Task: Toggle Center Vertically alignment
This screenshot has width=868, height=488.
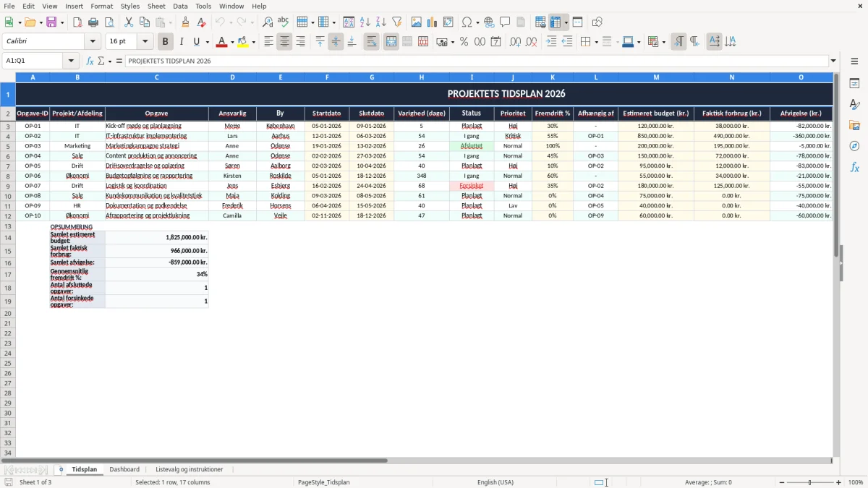Action: [x=336, y=42]
